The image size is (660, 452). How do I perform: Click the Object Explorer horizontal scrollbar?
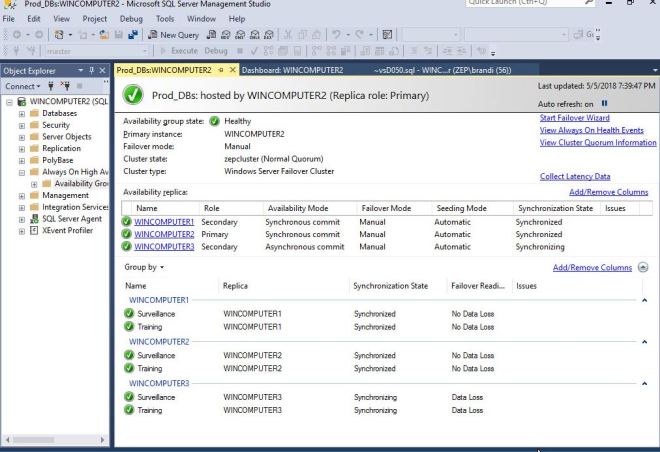[55, 439]
